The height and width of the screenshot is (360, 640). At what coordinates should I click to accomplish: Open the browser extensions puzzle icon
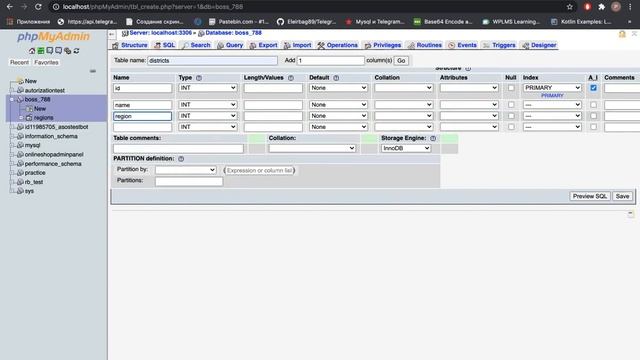(601, 7)
